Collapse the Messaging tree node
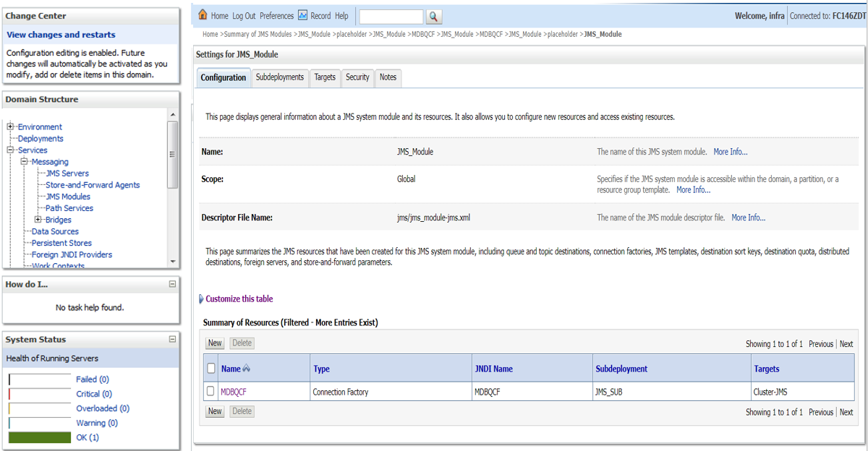This screenshot has height=451, width=868. click(x=25, y=162)
